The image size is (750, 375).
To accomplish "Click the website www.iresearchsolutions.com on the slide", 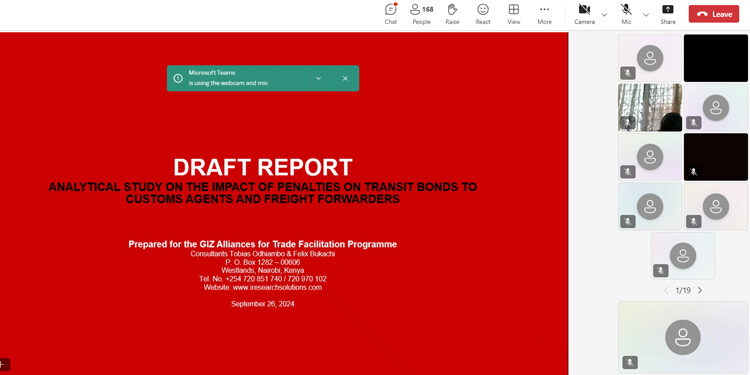I will pyautogui.click(x=277, y=287).
